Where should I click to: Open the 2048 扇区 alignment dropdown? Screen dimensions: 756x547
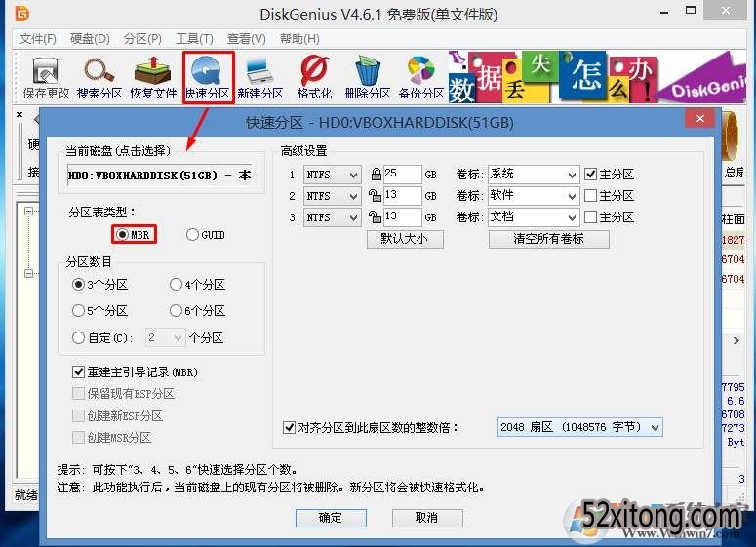(x=580, y=427)
